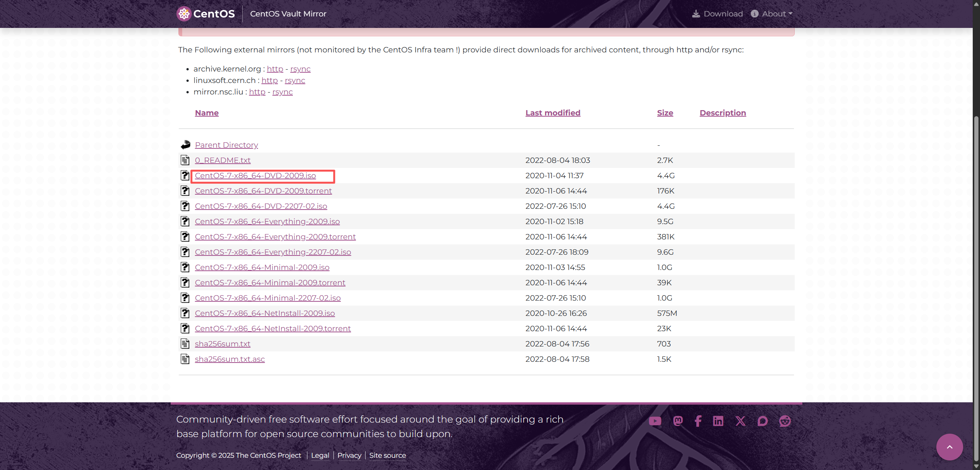Image resolution: width=980 pixels, height=470 pixels.
Task: Open the Download menu item
Action: 718,14
